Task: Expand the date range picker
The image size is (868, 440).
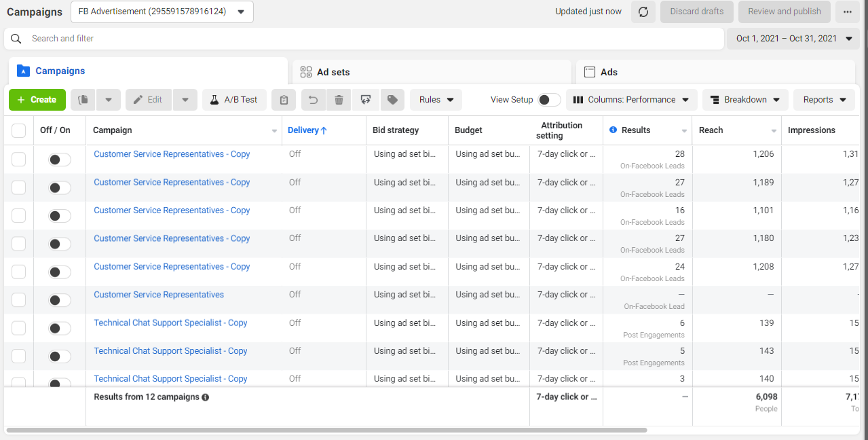Action: pos(793,39)
